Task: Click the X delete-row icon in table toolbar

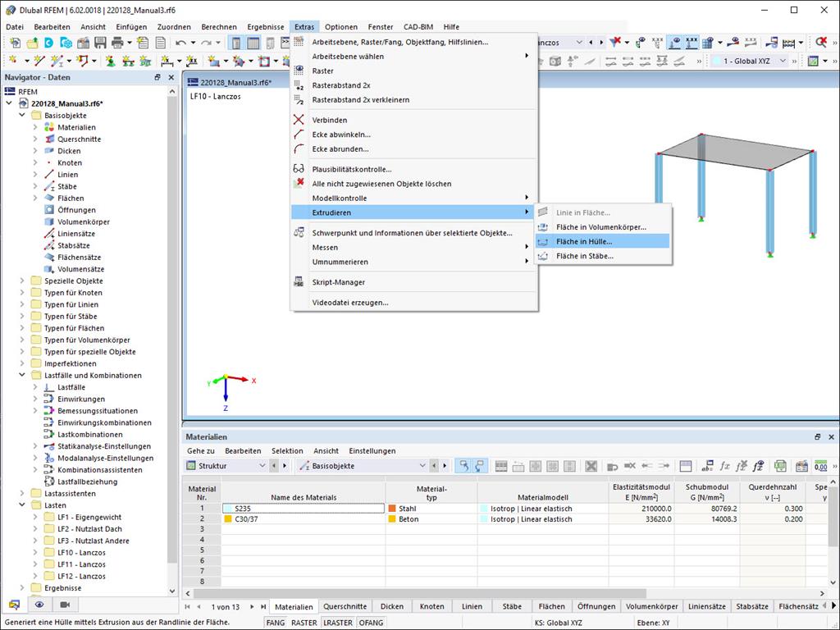Action: (x=591, y=466)
